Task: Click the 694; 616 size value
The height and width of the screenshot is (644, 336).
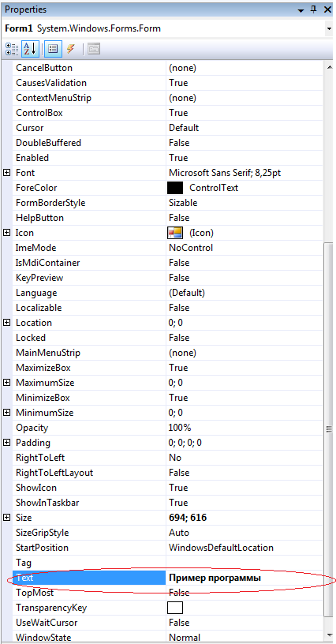Action: point(188,518)
